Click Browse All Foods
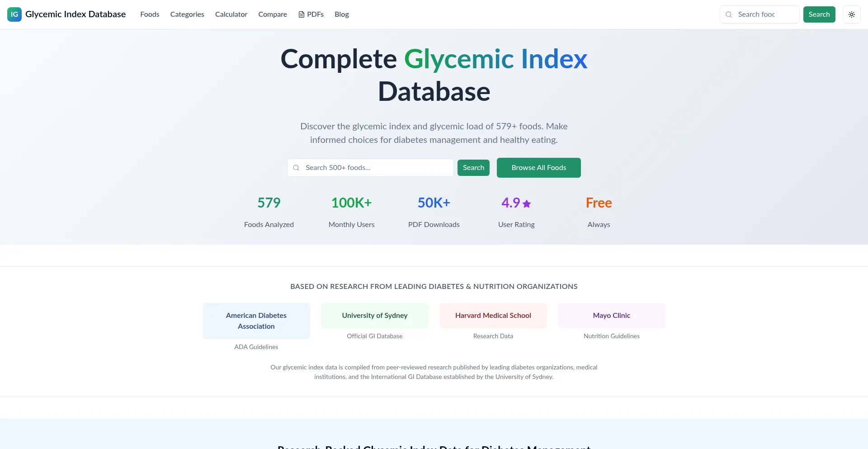Image resolution: width=868 pixels, height=449 pixels. [538, 168]
